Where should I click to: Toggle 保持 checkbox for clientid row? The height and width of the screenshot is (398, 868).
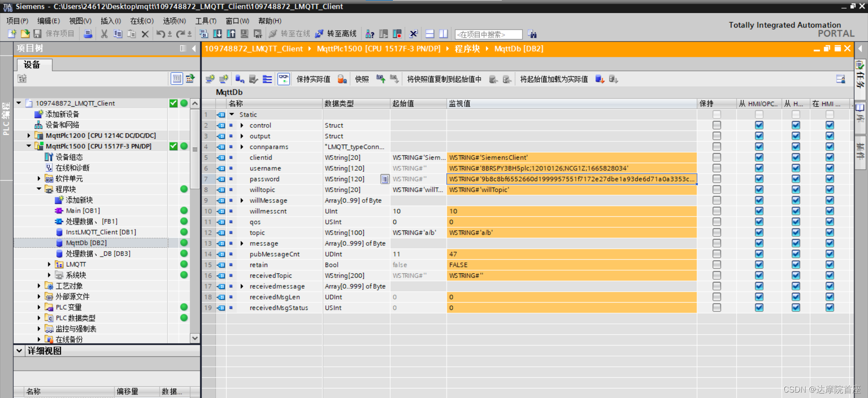[x=717, y=157]
